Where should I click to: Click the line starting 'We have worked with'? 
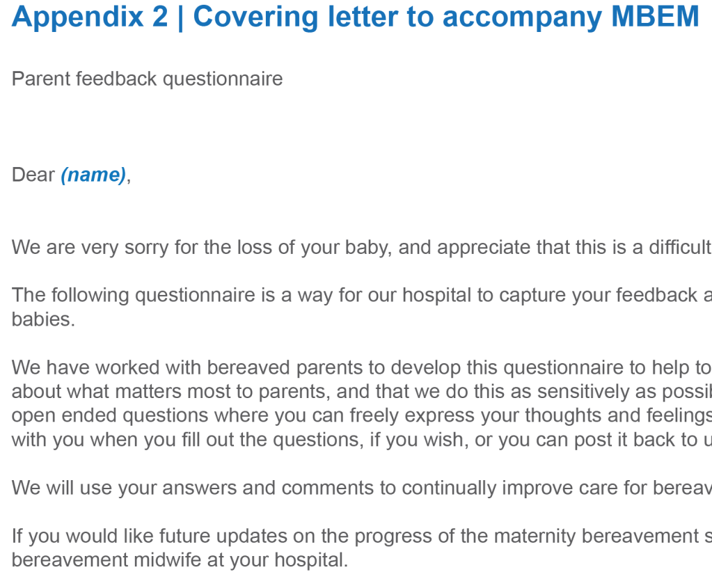(361, 367)
